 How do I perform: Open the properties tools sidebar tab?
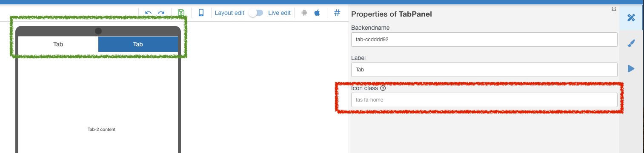(631, 18)
